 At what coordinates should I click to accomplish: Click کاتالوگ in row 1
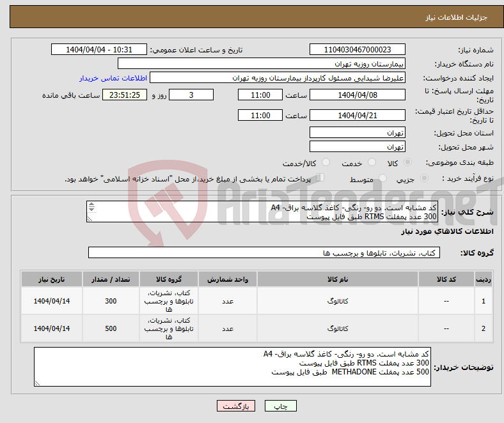[x=338, y=301]
